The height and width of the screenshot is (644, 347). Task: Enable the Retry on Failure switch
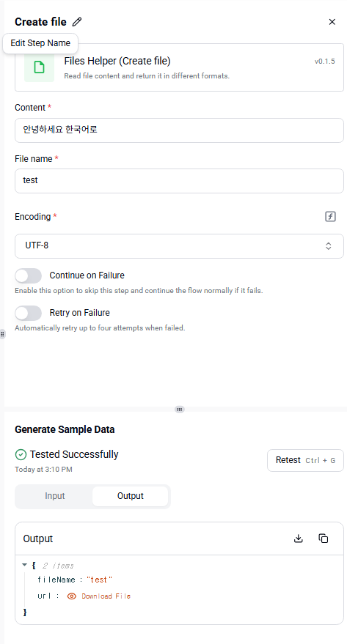click(29, 313)
